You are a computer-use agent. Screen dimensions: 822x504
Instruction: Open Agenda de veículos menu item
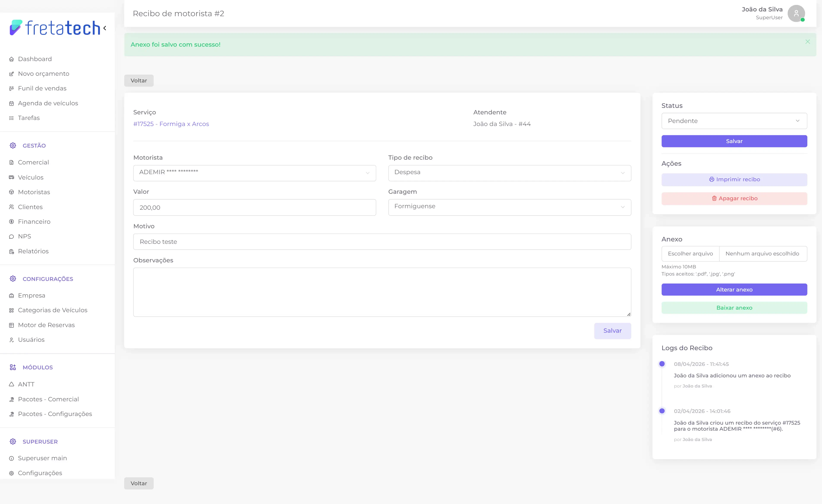coord(48,103)
